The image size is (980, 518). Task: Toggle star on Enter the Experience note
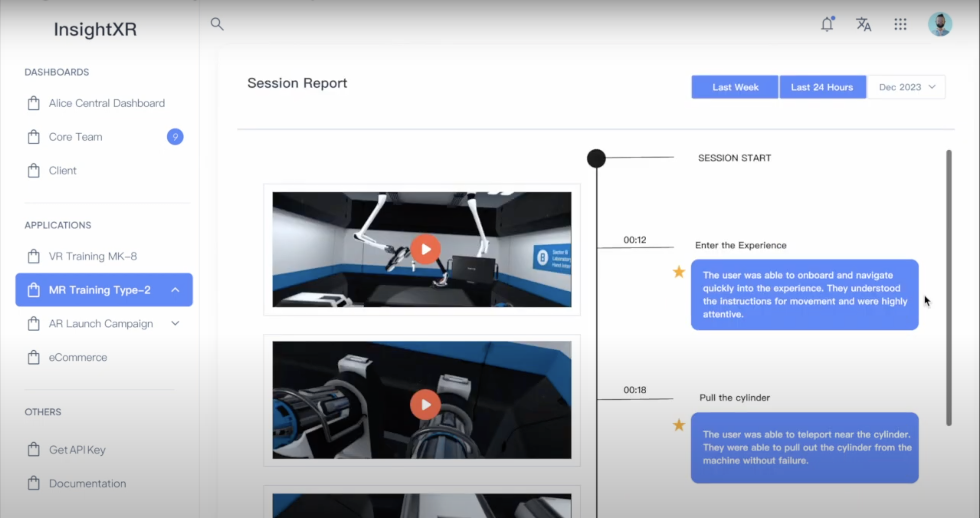coord(679,272)
